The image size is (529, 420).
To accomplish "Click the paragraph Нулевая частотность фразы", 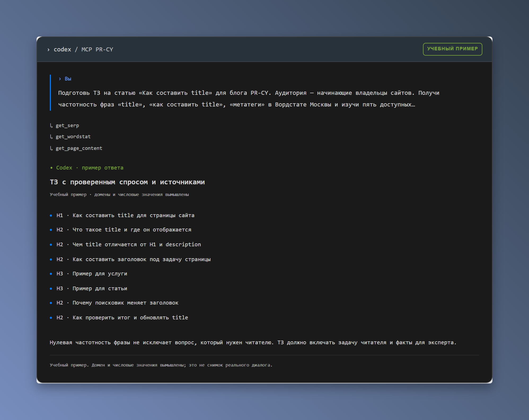I will pos(253,342).
